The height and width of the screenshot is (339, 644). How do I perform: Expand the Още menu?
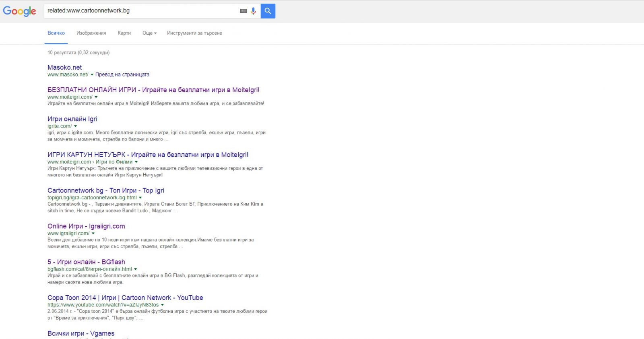[x=149, y=33]
